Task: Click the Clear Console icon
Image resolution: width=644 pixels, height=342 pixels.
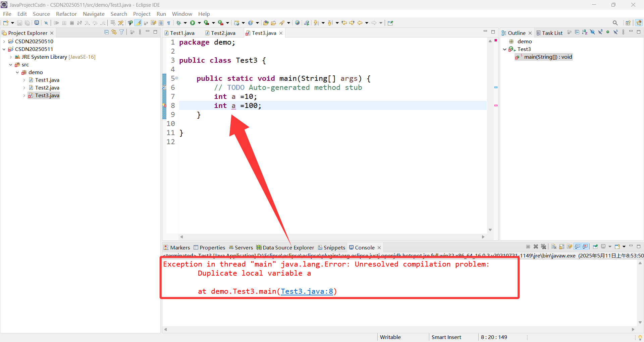Action: [554, 246]
